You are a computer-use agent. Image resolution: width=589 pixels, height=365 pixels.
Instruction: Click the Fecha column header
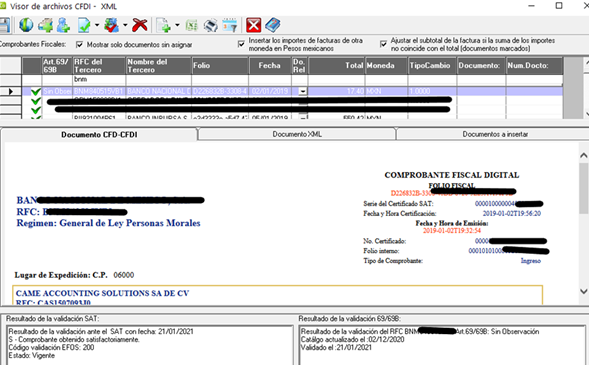coord(270,65)
